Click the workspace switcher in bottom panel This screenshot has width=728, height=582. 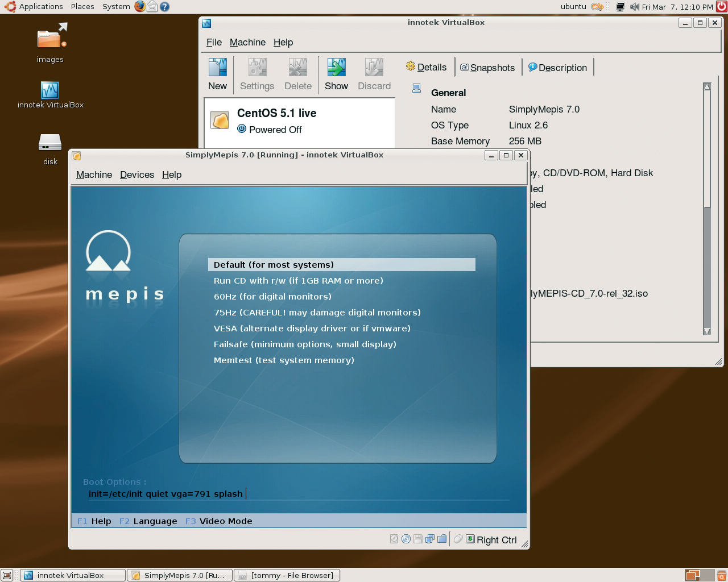click(700, 575)
